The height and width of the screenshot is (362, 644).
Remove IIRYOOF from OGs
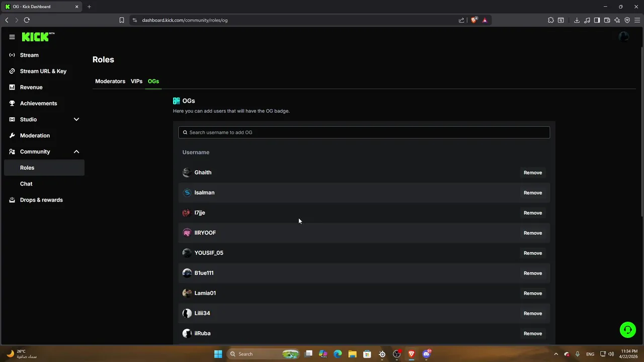(533, 233)
